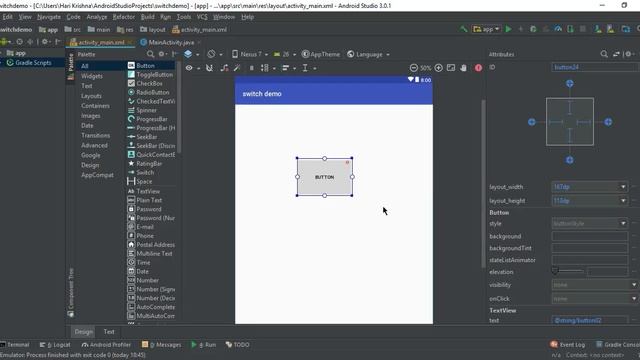Select BUTTON widget on design canvas
This screenshot has width=640, height=360.
point(324,177)
